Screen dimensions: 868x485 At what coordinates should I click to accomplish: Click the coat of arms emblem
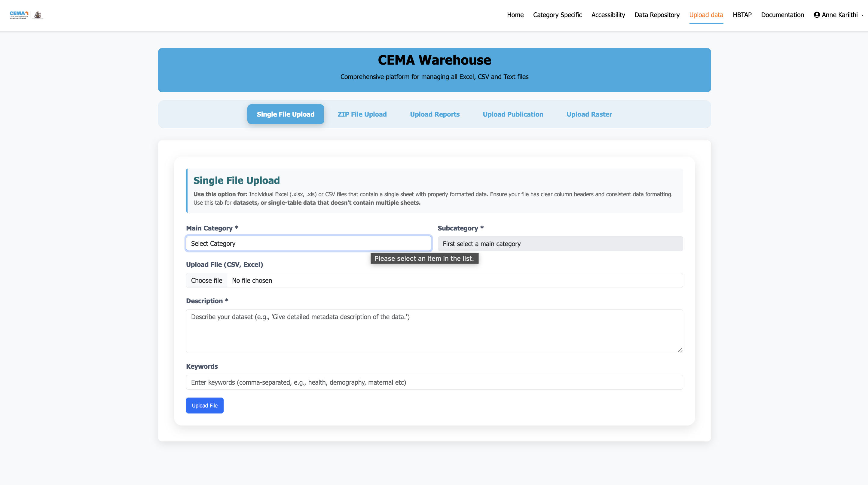(38, 15)
